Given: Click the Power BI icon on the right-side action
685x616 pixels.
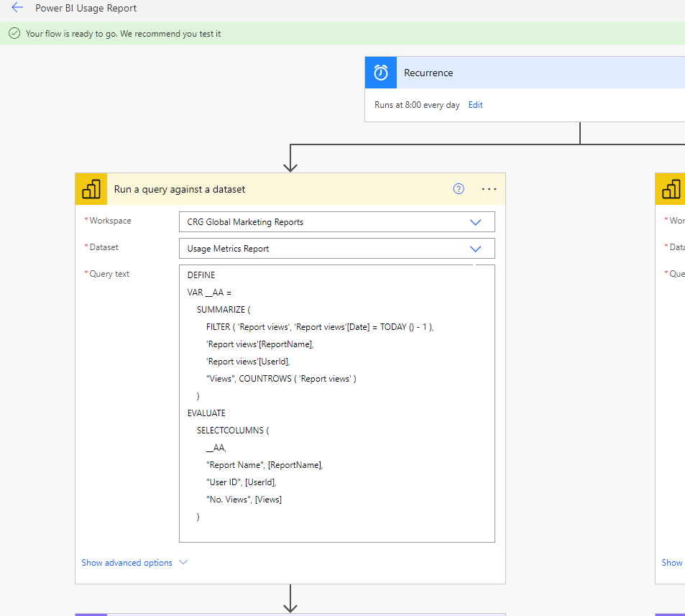Looking at the screenshot, I should tap(670, 188).
